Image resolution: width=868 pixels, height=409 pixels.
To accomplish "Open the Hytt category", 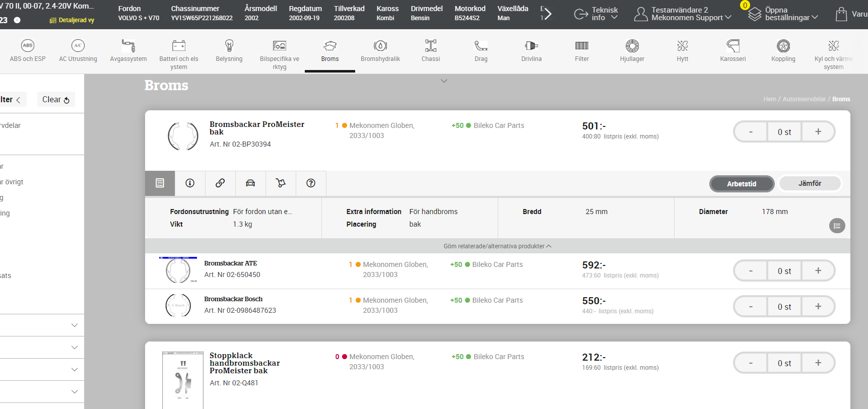I will [683, 51].
